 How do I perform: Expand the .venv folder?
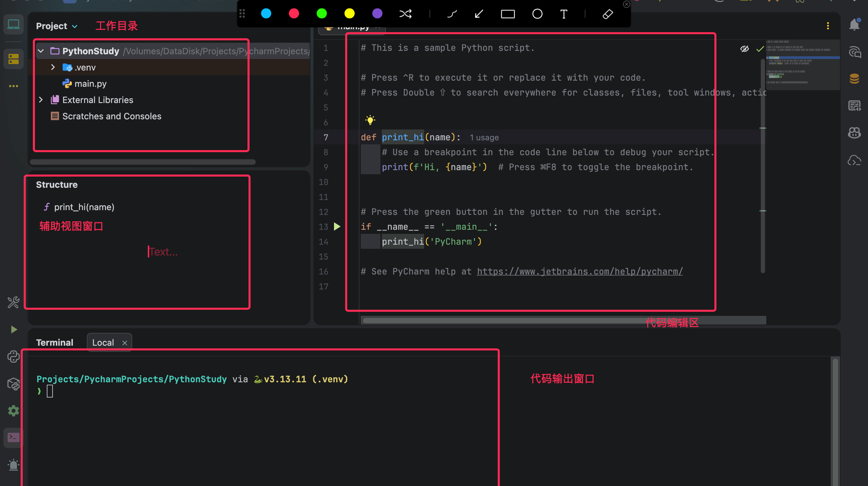[x=53, y=67]
